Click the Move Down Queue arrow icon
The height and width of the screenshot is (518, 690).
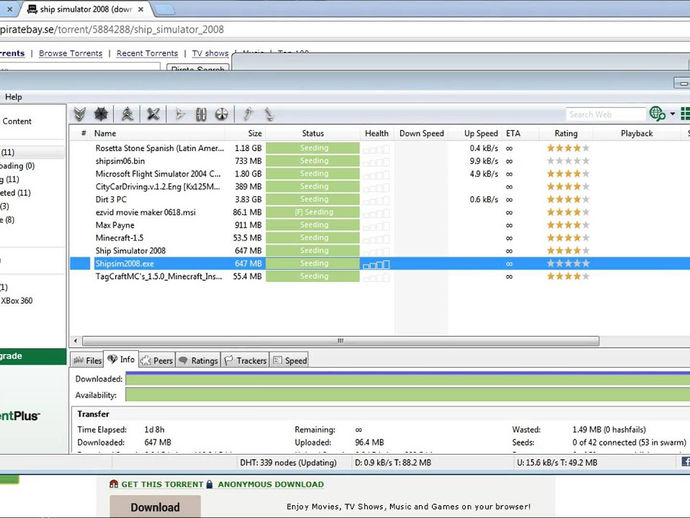tap(269, 114)
